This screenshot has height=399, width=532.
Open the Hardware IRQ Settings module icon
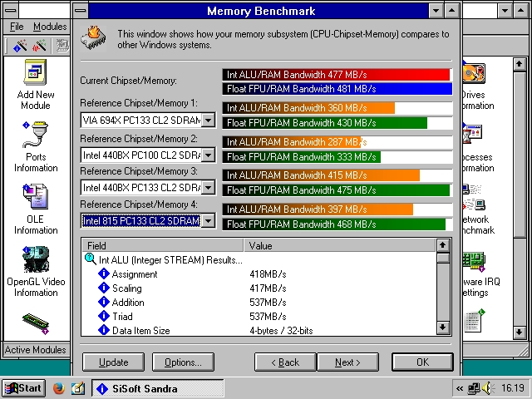coord(474,261)
